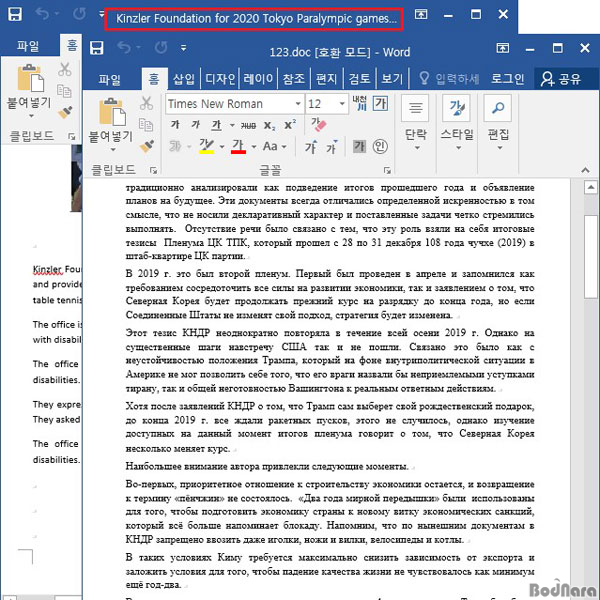The height and width of the screenshot is (600, 600).
Task: Undo in the 123.doc Word window
Action: [124, 48]
